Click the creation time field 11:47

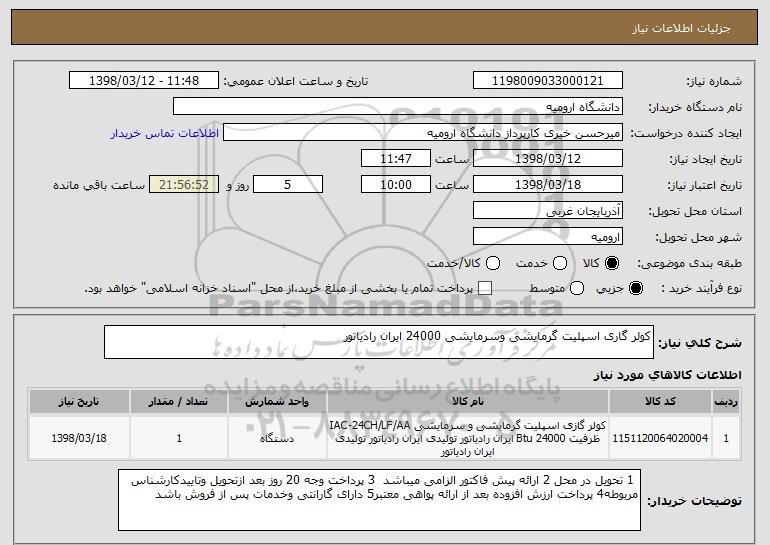pos(396,159)
